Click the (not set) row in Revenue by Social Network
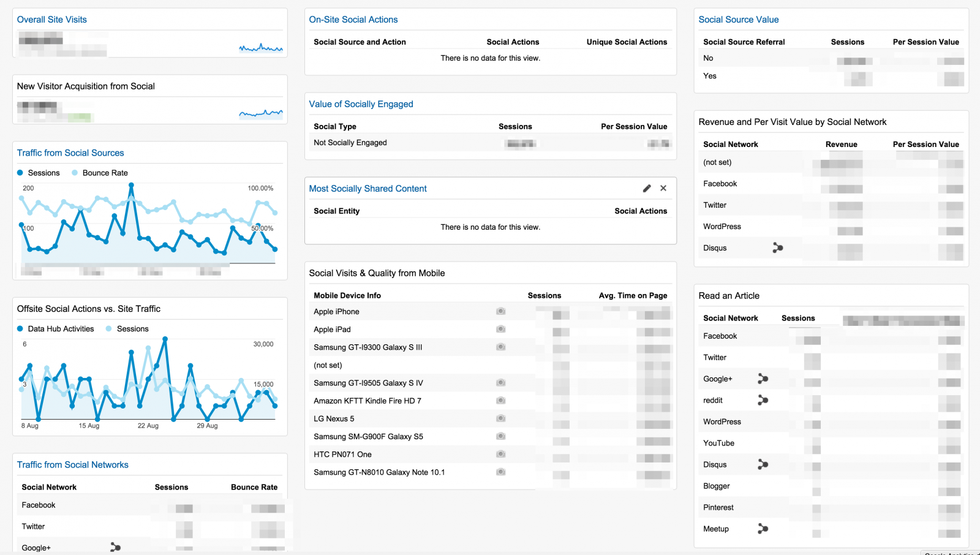Screen dimensions: 980x555 pos(831,162)
